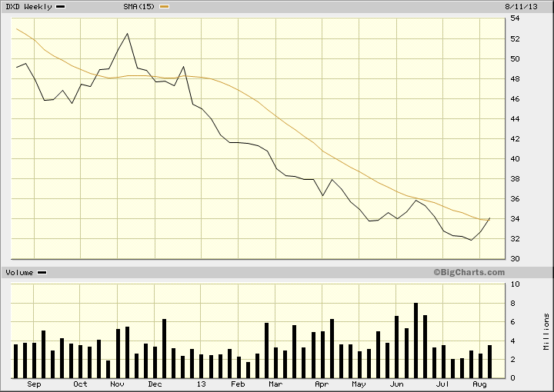The height and width of the screenshot is (392, 554).
Task: Click the 2 volume axis label
Action: tap(512, 360)
